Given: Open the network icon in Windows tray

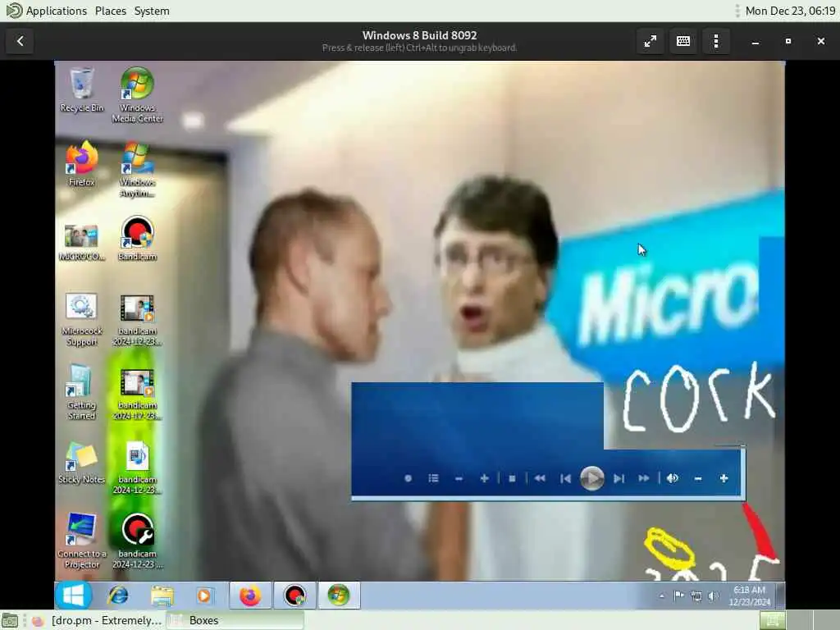Looking at the screenshot, I should 696,596.
